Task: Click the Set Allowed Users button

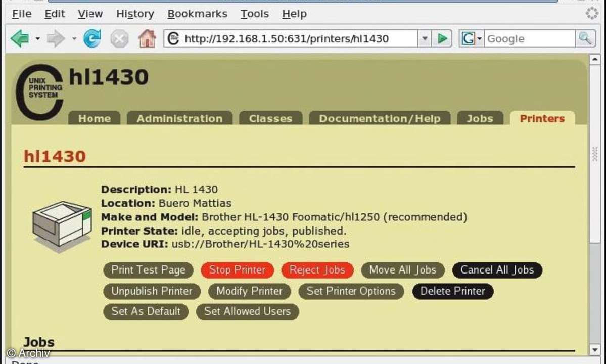Action: click(247, 311)
